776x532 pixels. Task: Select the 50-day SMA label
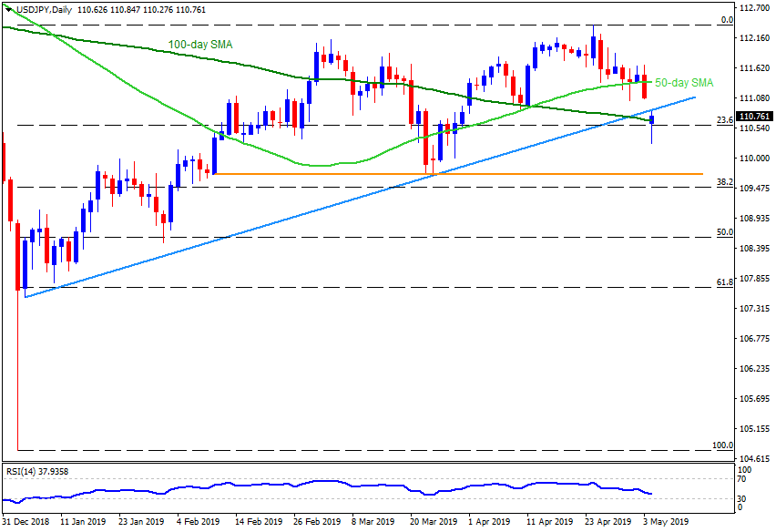(682, 82)
